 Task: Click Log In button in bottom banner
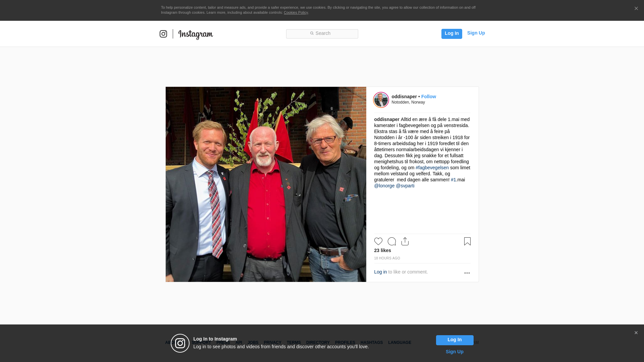pyautogui.click(x=454, y=340)
